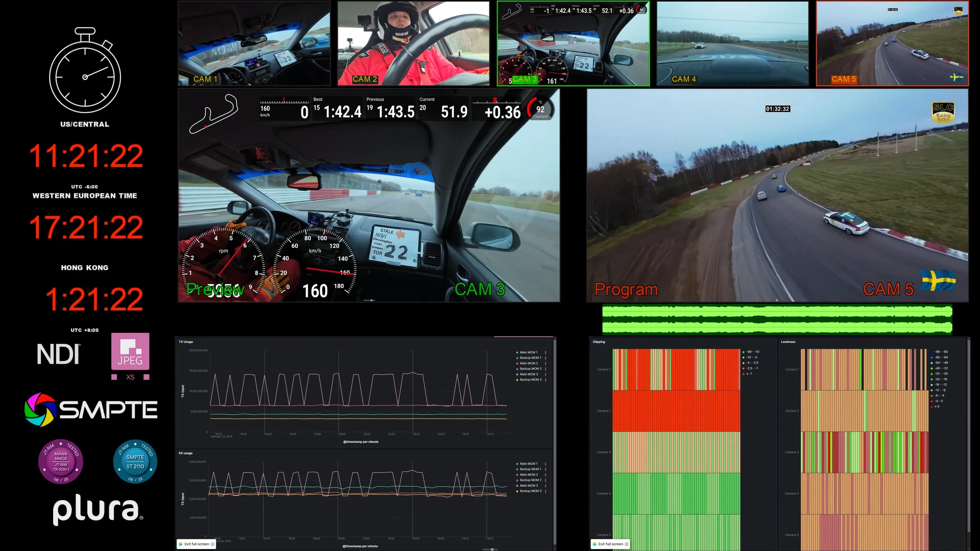980x551 pixels.
Task: Click the NDI logo
Action: 58,354
